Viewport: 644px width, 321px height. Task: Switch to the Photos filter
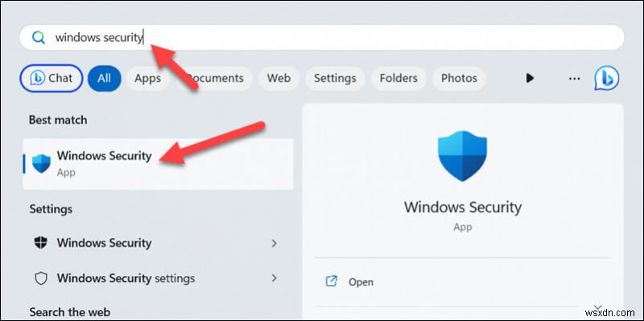459,78
